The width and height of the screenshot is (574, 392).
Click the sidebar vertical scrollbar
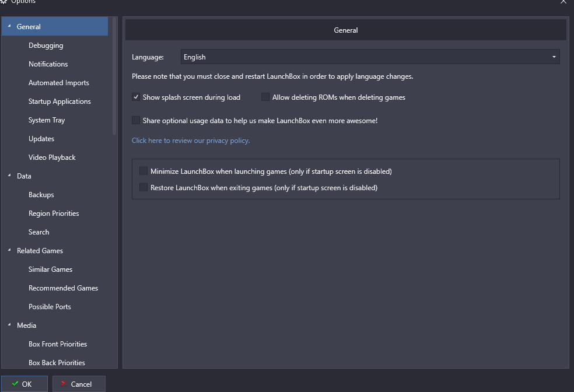tap(114, 76)
